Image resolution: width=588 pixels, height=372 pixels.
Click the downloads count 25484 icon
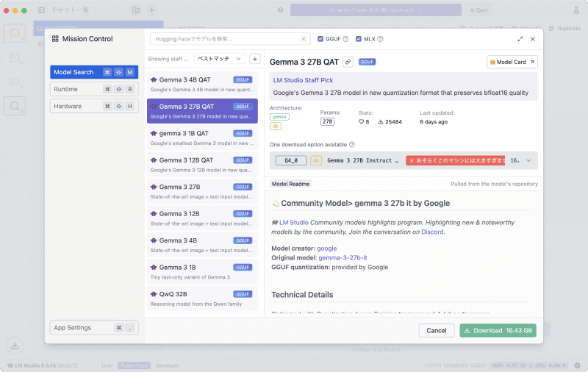381,122
